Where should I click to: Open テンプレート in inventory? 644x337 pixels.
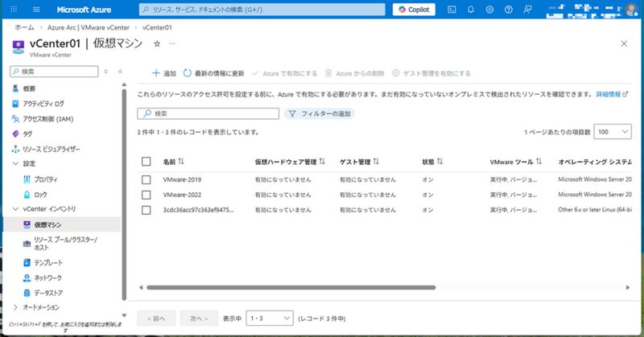(x=48, y=263)
